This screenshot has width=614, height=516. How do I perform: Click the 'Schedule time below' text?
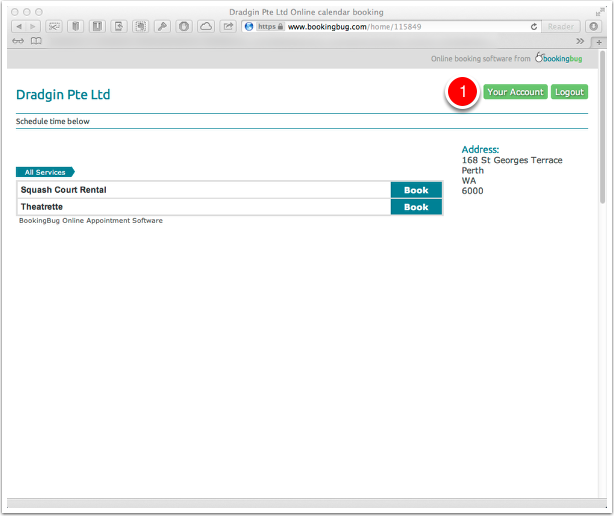pos(52,121)
